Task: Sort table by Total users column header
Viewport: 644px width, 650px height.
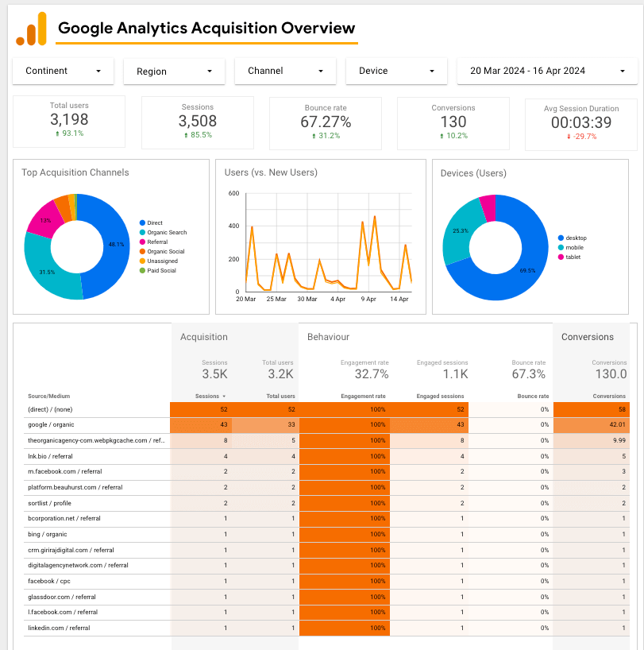Action: (280, 397)
